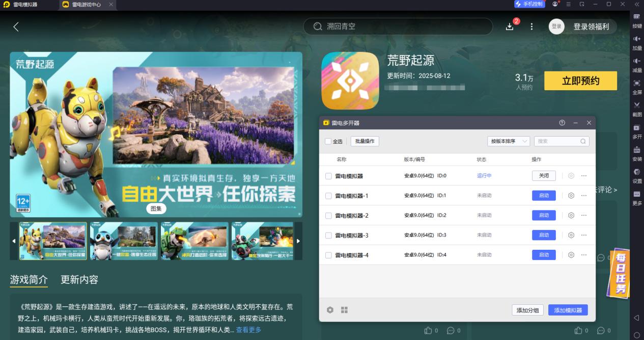This screenshot has width=644, height=340.
Task: Click the 图集 gallery label on banner
Action: pos(156,208)
